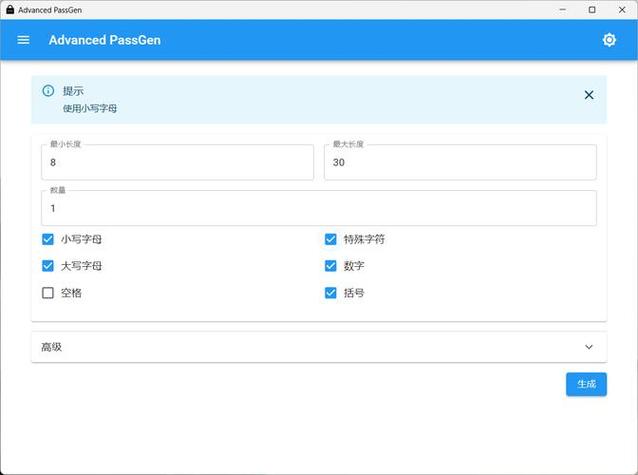Viewport: 638px width, 475px height.
Task: Maximize the Advanced PassGen window
Action: (x=592, y=10)
